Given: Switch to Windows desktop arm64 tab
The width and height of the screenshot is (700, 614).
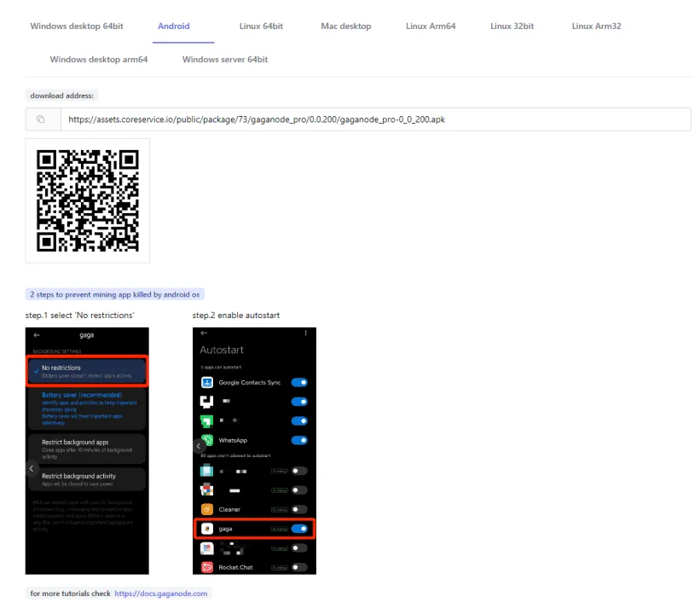Looking at the screenshot, I should click(x=99, y=60).
